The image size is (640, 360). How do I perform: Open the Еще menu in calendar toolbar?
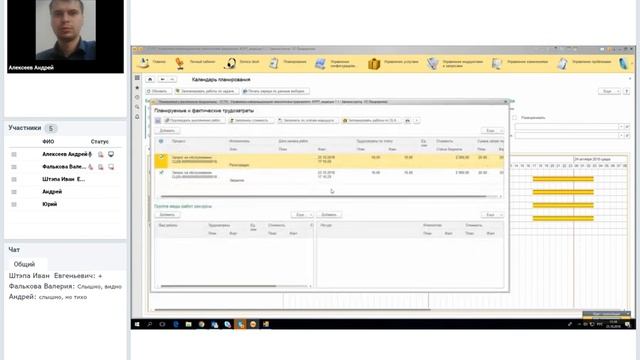click(x=609, y=91)
